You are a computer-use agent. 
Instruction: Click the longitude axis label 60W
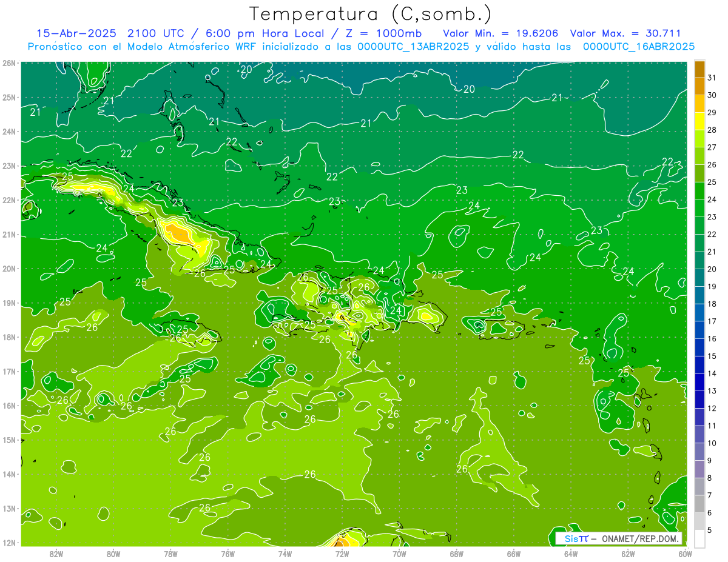coord(685,554)
